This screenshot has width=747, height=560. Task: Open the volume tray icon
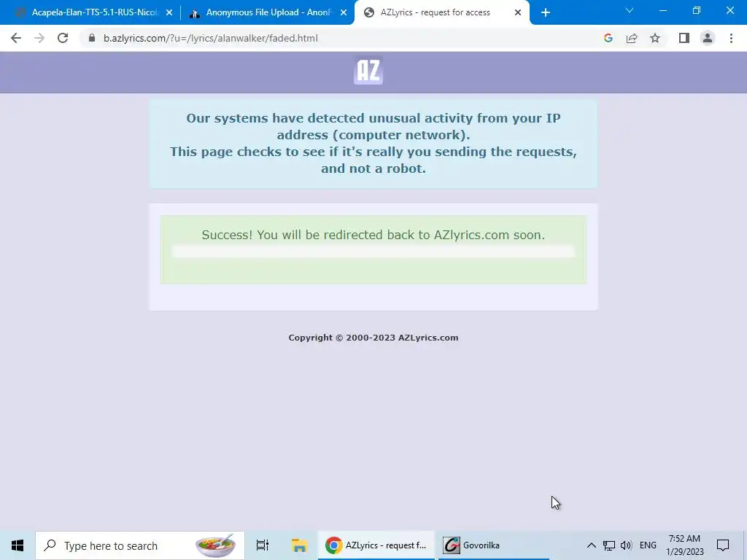[626, 545]
